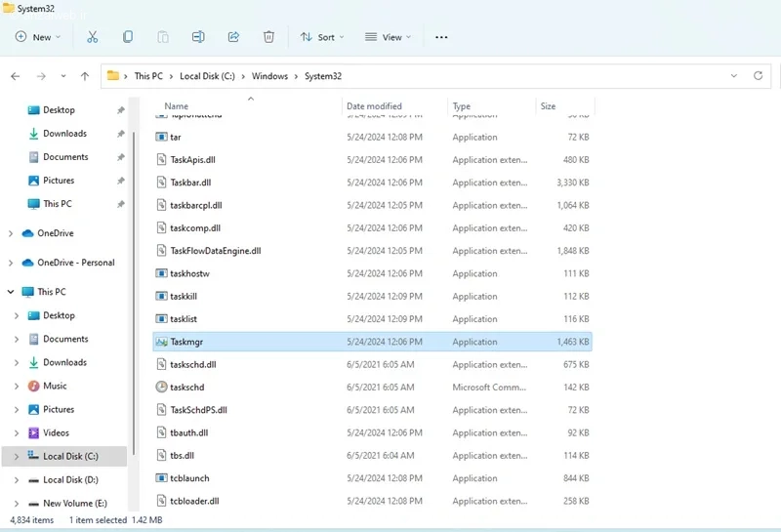
Task: Click the Back navigation arrow
Action: pos(16,76)
